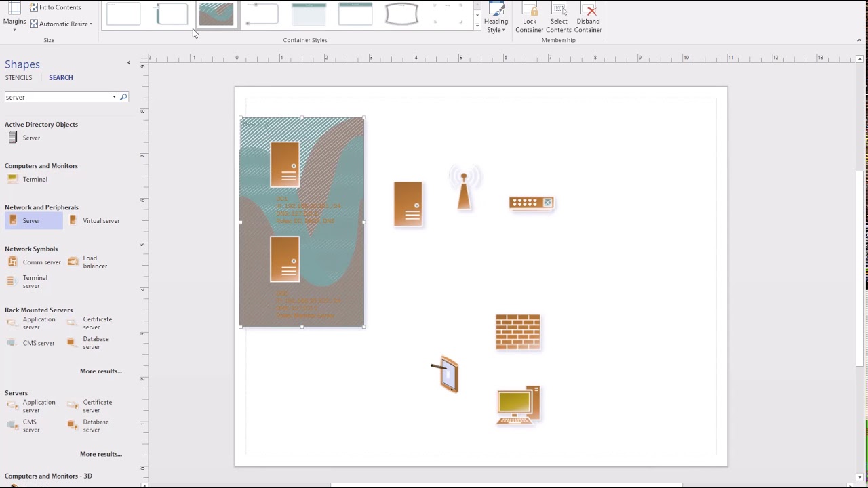The image size is (868, 488).
Task: Select Network and Peripherals Server shape
Action: coord(33,220)
